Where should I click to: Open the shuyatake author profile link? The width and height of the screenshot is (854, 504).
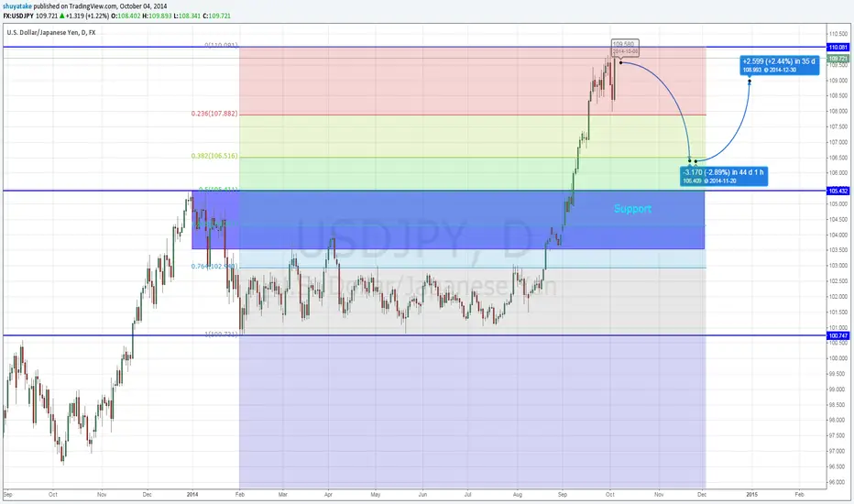click(x=17, y=6)
